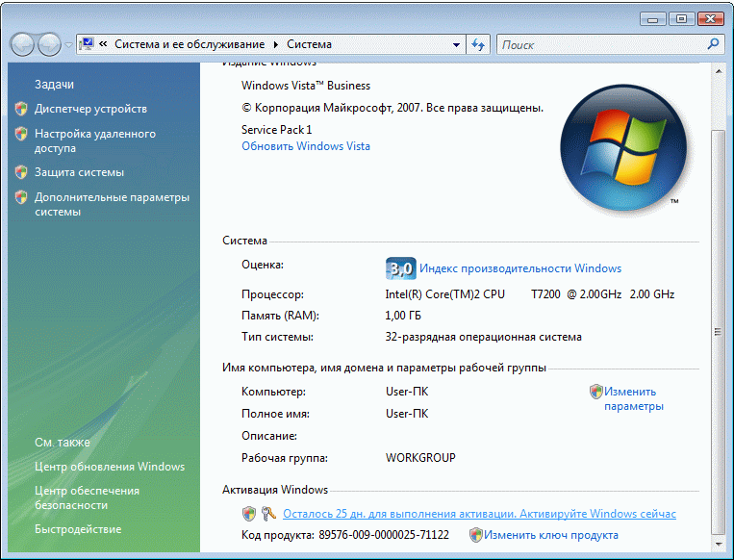Click the 3,0 performance rating badge
This screenshot has height=560, width=734.
[399, 268]
